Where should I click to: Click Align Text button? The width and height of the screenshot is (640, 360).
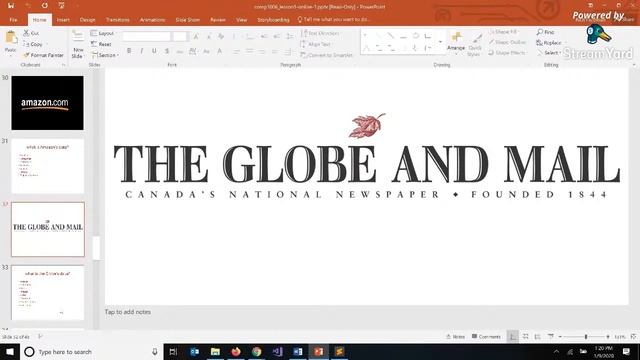coord(315,44)
